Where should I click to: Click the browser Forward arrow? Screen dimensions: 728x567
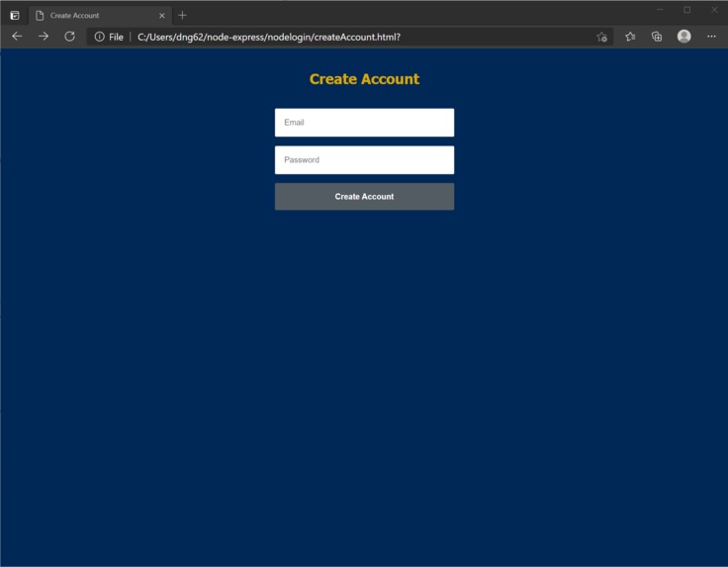44,37
